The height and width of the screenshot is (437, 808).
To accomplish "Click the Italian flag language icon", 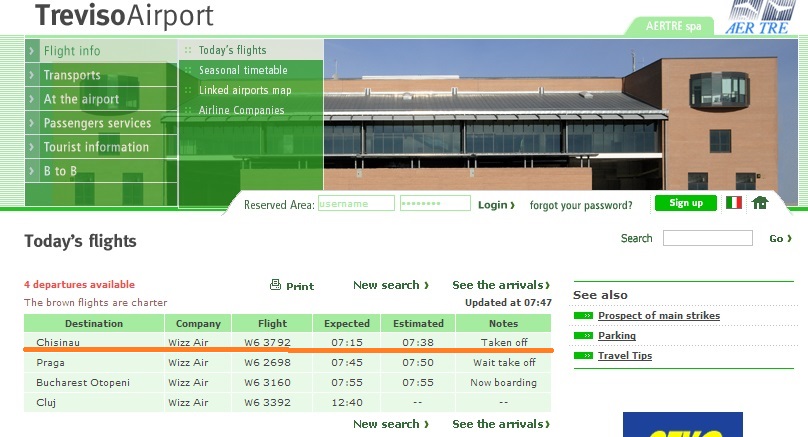I will tap(734, 203).
